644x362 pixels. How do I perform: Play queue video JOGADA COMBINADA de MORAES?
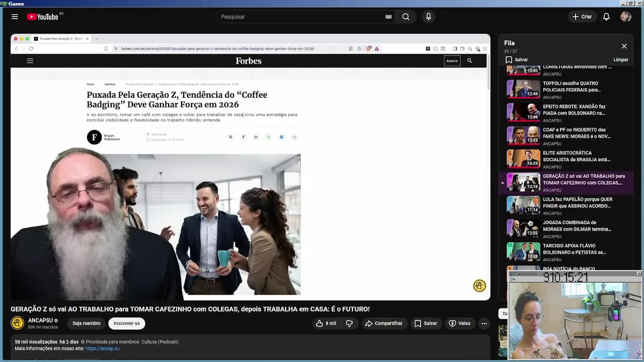click(567, 228)
